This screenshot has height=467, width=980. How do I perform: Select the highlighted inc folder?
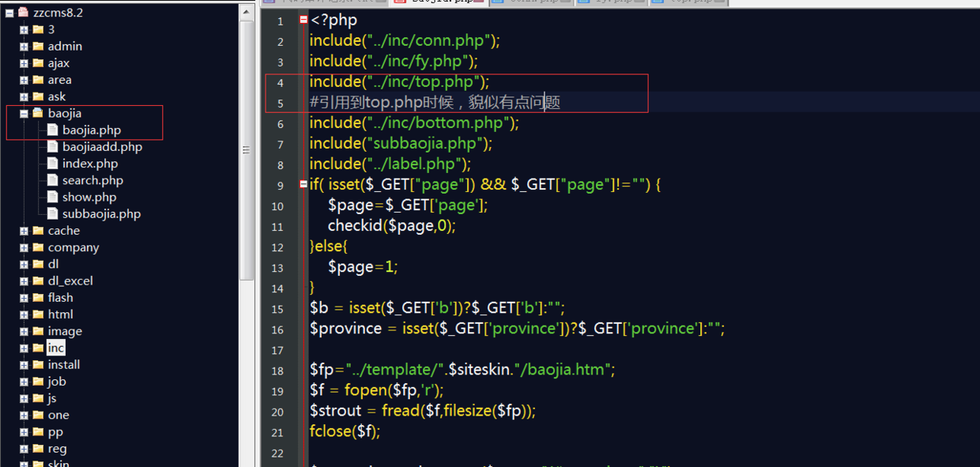pyautogui.click(x=55, y=348)
